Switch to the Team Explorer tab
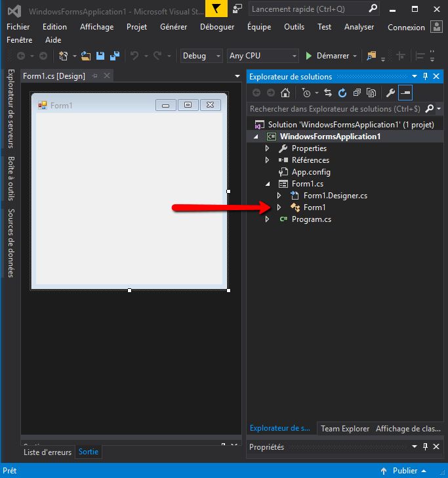Image resolution: width=448 pixels, height=478 pixels. point(345,429)
